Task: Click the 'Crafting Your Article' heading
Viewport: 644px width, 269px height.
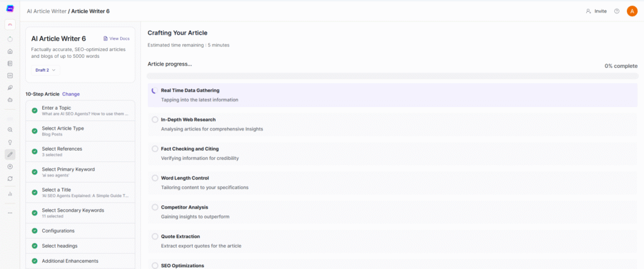Action: [x=177, y=33]
